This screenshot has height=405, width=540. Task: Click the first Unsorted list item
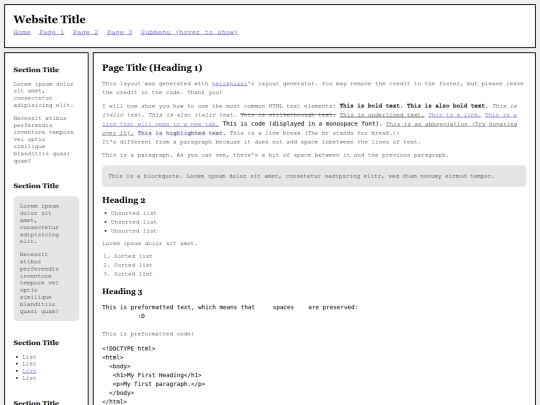point(134,213)
